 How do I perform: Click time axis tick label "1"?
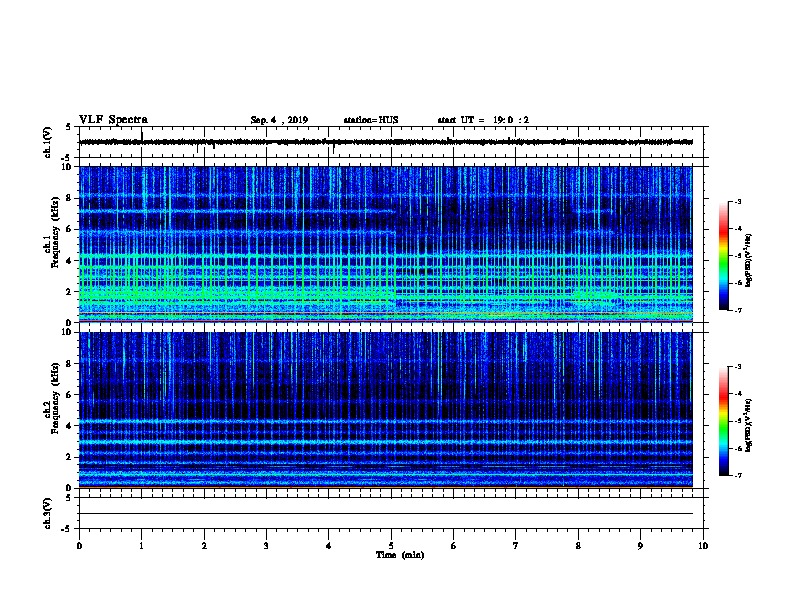(142, 546)
